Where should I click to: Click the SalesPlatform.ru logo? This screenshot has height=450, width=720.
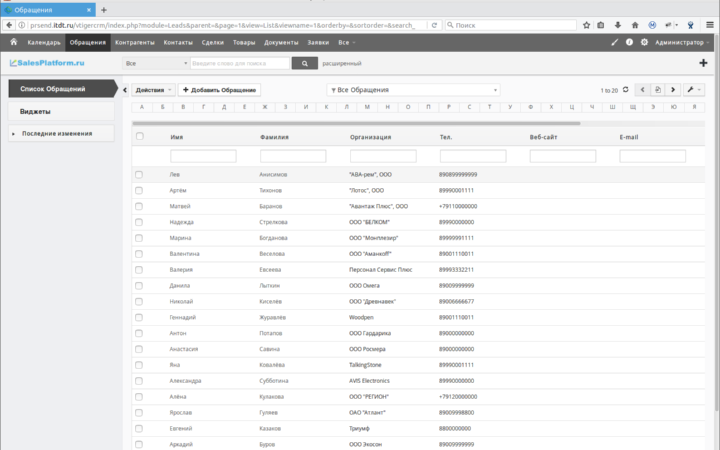(47, 63)
